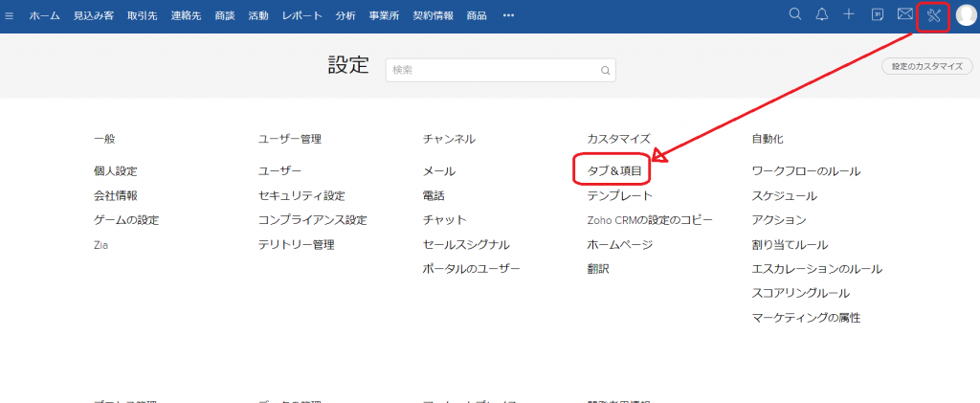This screenshot has height=403, width=980.
Task: Click the setup tools wrench icon
Action: click(934, 15)
